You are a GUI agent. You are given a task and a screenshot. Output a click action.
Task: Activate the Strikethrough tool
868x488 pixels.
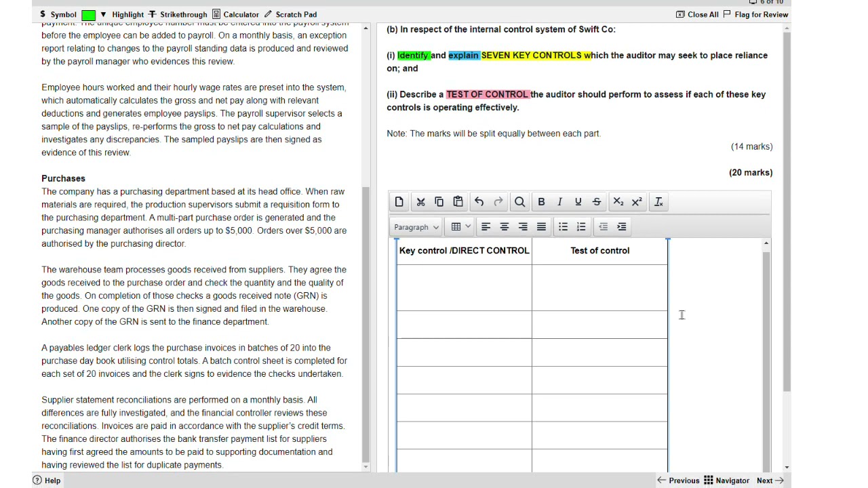[x=178, y=14]
